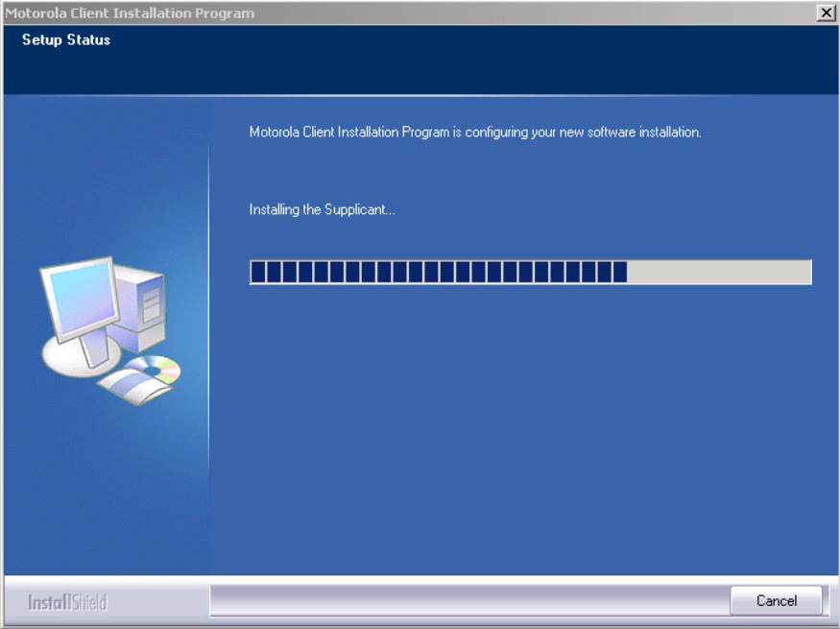Click the 'Setup Status' heading
The height and width of the screenshot is (629, 840).
click(66, 40)
